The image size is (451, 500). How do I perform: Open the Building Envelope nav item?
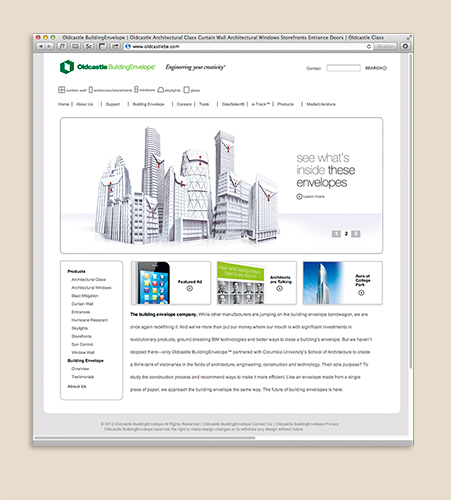tap(148, 104)
